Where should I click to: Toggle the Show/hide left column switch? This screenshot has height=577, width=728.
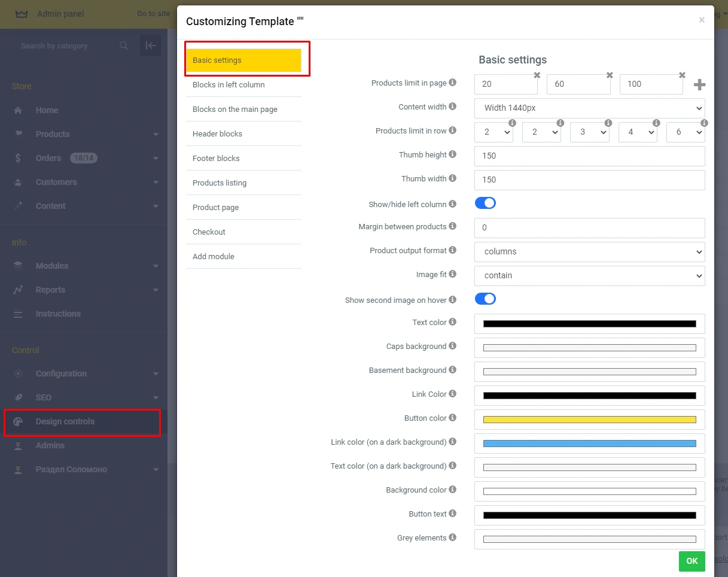[485, 204]
